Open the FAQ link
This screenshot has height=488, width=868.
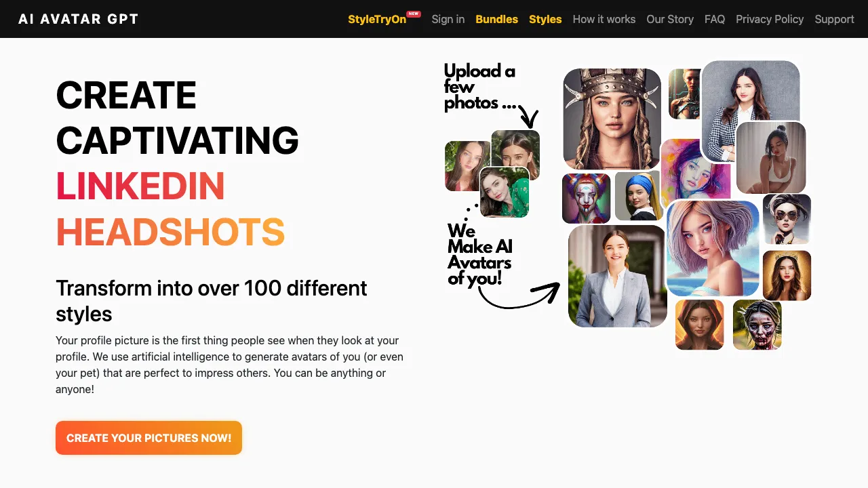coord(715,19)
